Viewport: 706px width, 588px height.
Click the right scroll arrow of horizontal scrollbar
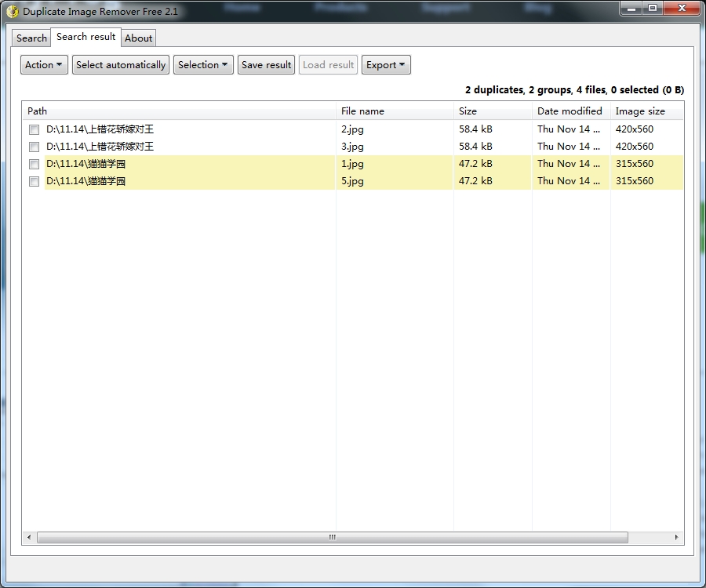(676, 537)
